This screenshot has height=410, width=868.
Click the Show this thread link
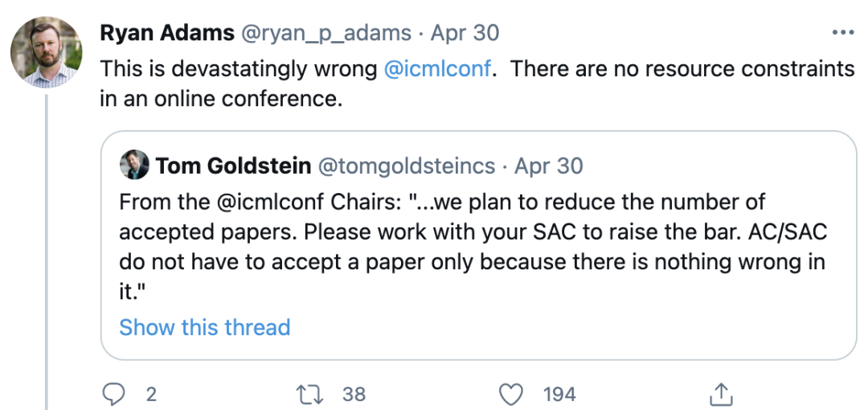tap(204, 327)
